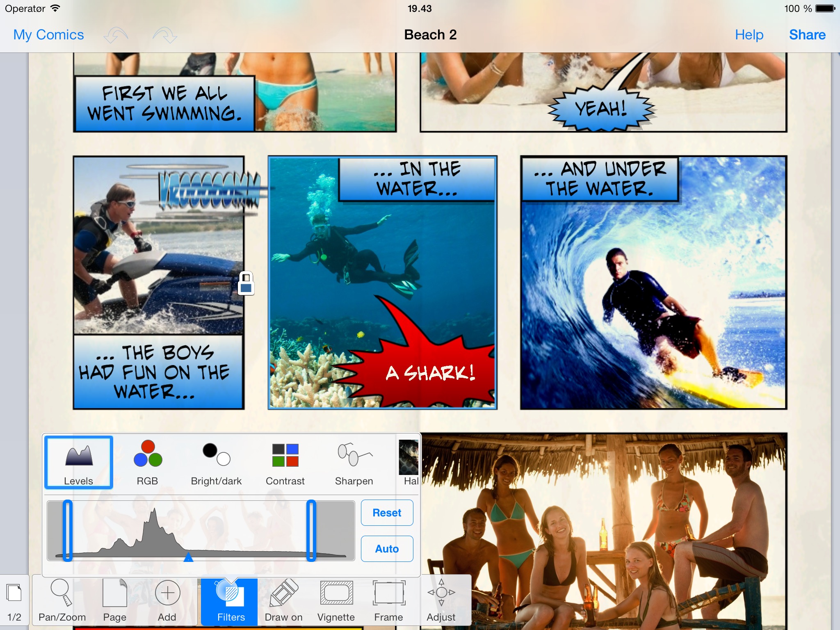Toggle the Filters tool off
This screenshot has width=840, height=630.
(231, 600)
